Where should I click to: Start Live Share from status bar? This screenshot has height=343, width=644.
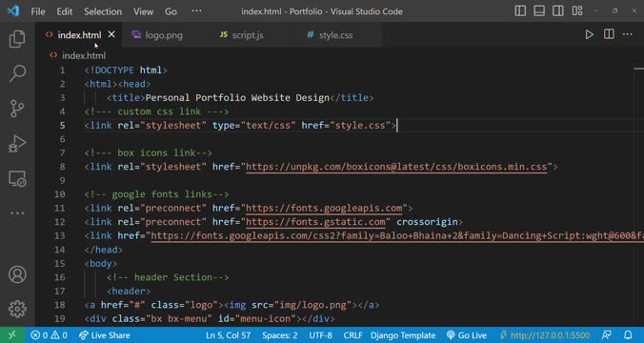click(x=105, y=335)
